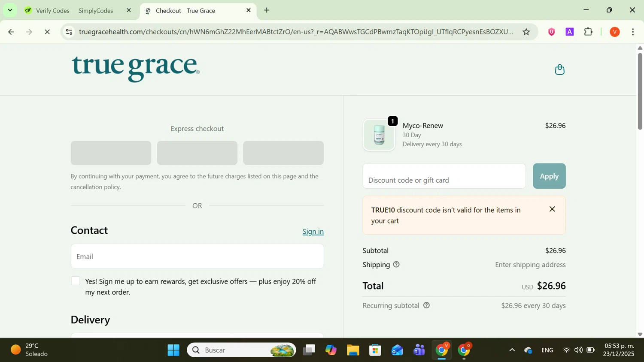Dismiss the TRUE10 invalid code message
644x362 pixels.
pyautogui.click(x=552, y=209)
